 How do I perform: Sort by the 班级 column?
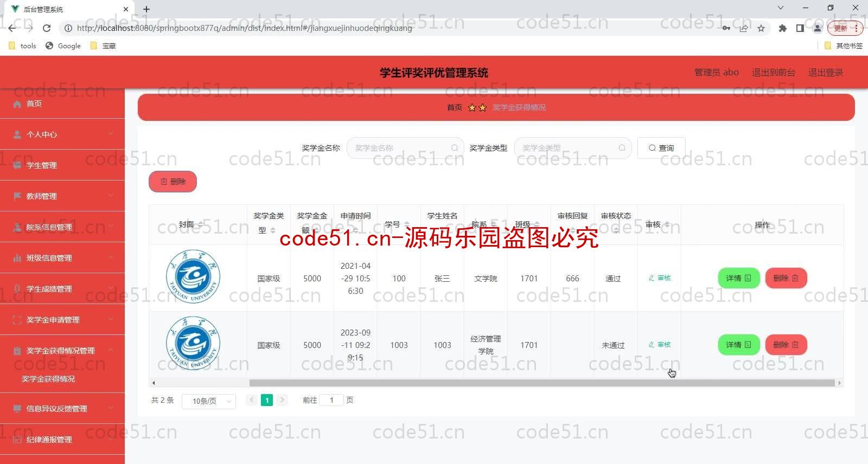pos(537,224)
